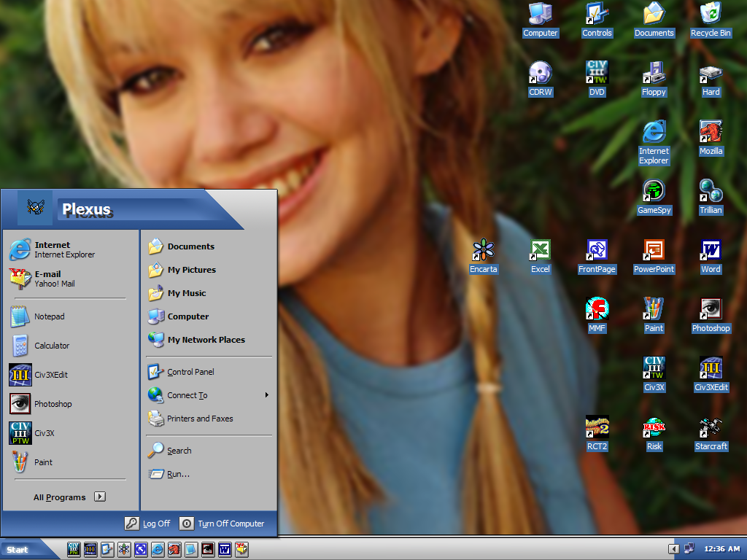This screenshot has width=747, height=560.
Task: Select DVD desktop shortcut
Action: 597,79
